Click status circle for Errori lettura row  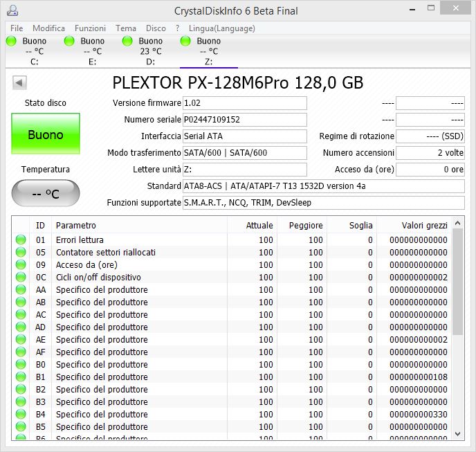pyautogui.click(x=21, y=240)
